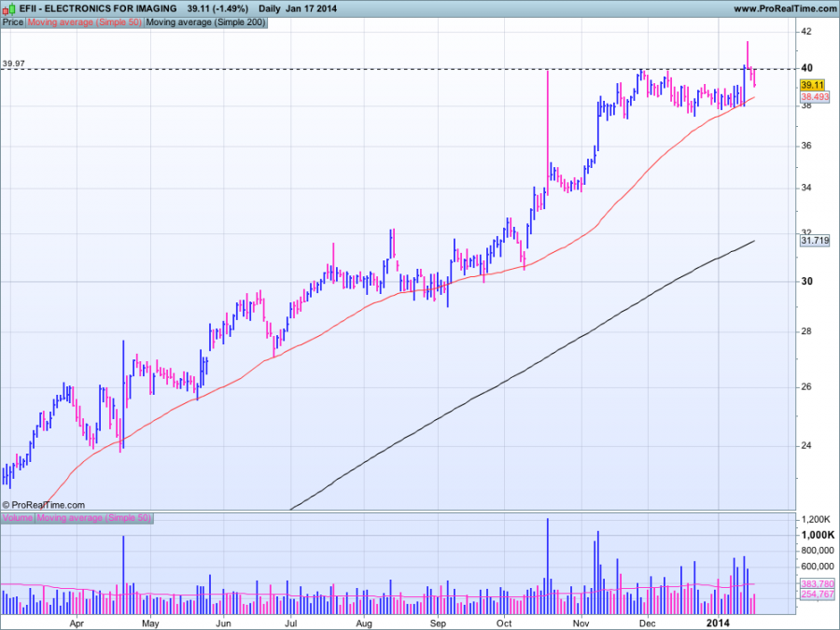Select the Moving average (Simple 50) price label
Viewport: 840px width, 630px height.
tap(85, 22)
